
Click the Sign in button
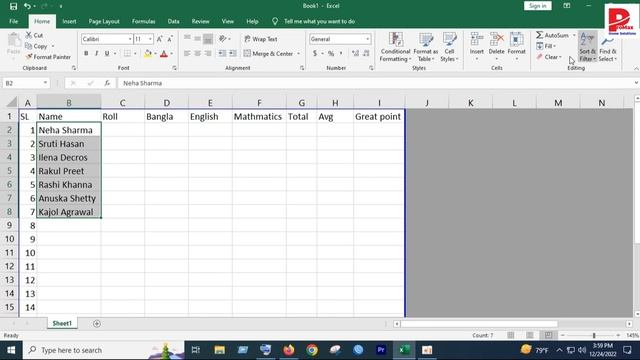click(538, 6)
